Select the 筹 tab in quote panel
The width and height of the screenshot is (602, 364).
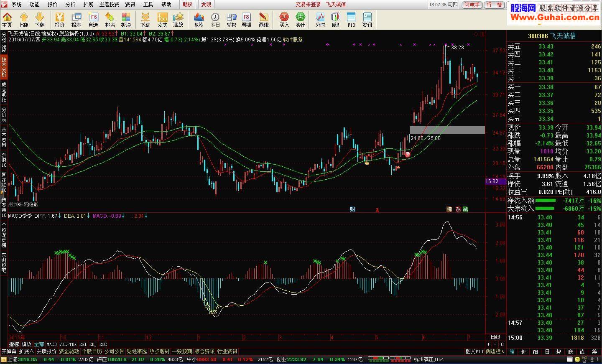[x=594, y=352]
